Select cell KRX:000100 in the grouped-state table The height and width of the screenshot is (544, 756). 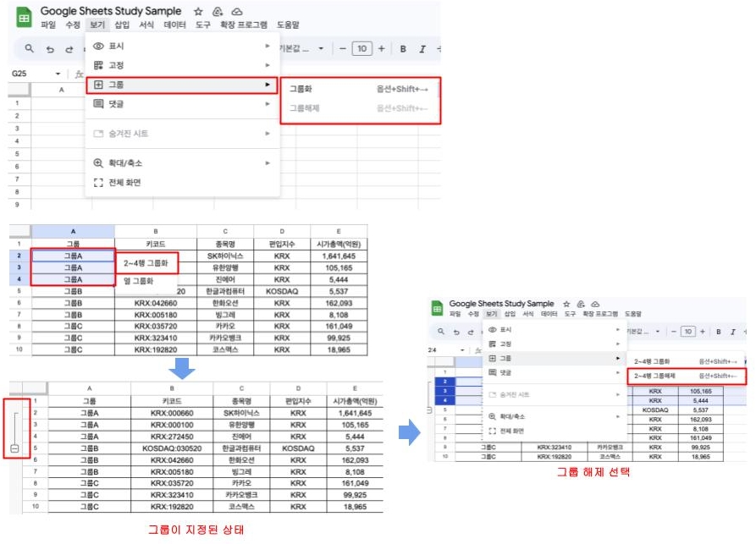tap(172, 425)
